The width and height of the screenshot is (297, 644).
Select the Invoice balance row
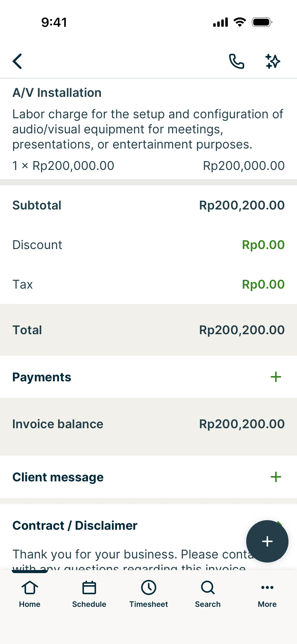pos(148,424)
